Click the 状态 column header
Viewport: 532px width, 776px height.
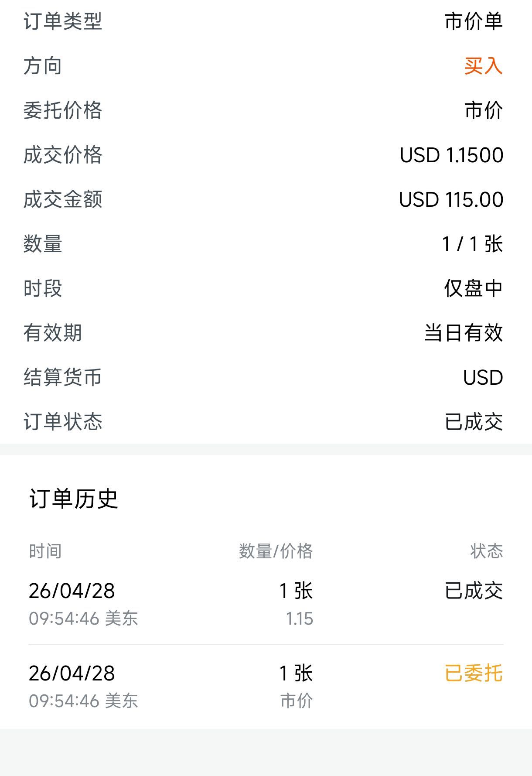click(x=486, y=551)
